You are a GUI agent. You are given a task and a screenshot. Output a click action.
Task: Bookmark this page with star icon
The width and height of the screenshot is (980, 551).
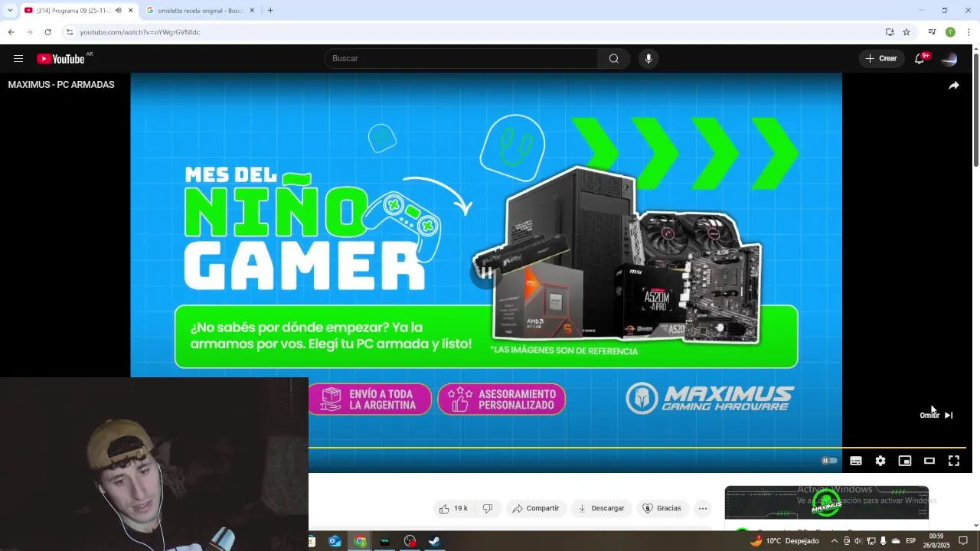coord(906,32)
